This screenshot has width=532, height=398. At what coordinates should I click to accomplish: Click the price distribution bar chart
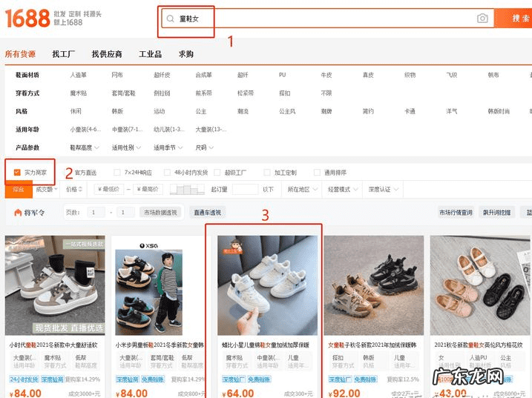click(187, 190)
